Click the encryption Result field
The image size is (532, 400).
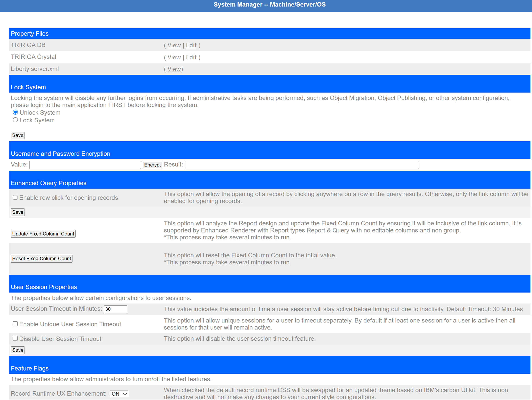coord(302,165)
